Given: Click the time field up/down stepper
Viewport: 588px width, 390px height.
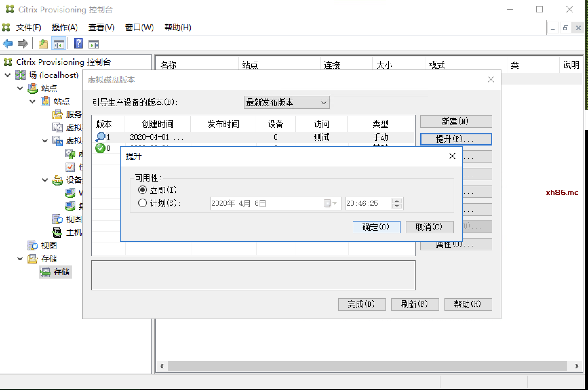Looking at the screenshot, I should coord(397,204).
